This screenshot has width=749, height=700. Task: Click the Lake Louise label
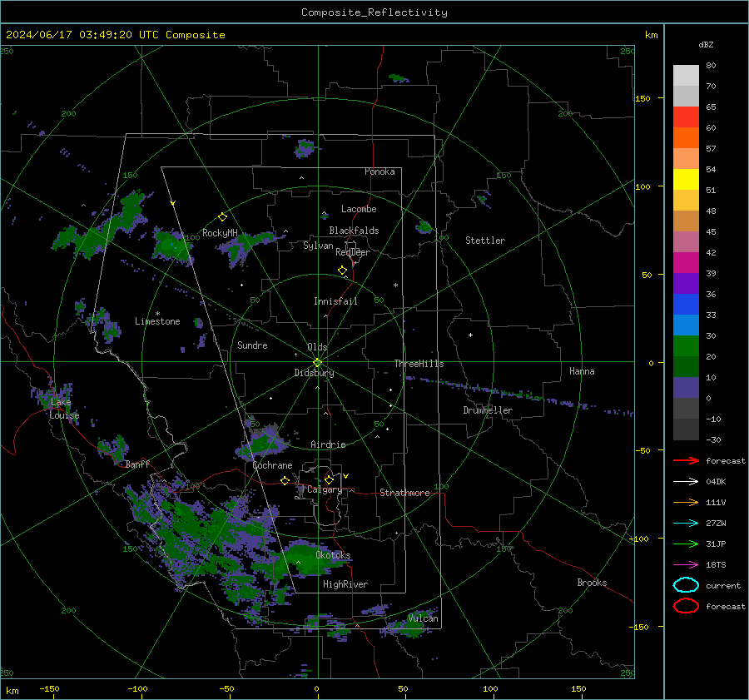click(x=64, y=409)
